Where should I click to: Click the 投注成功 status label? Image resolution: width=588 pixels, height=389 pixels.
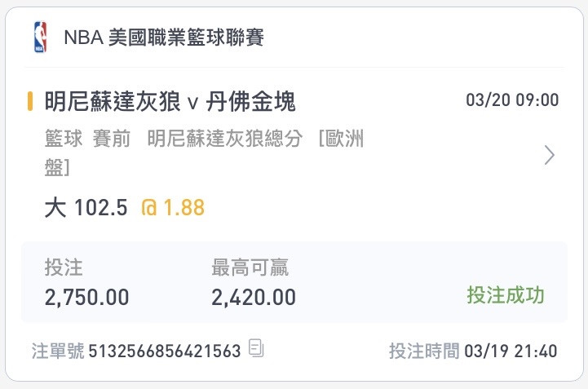(506, 295)
